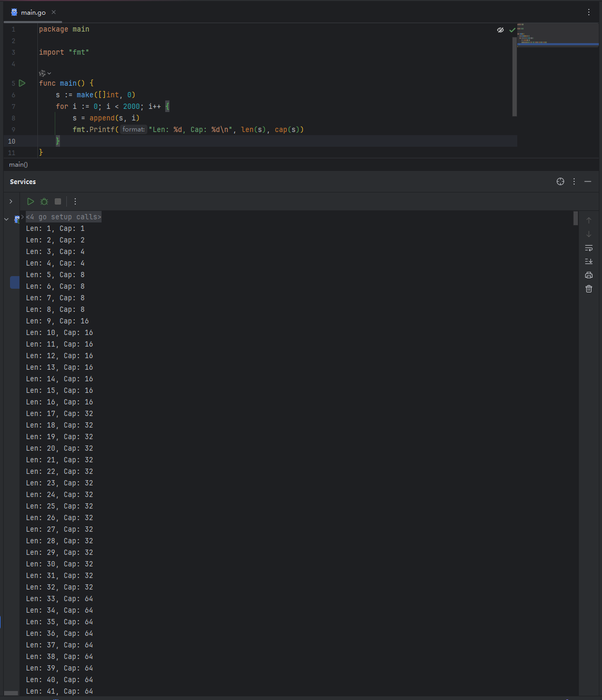Click line number 10 in the gutter
Viewport: 602px width, 700px height.
[12, 141]
